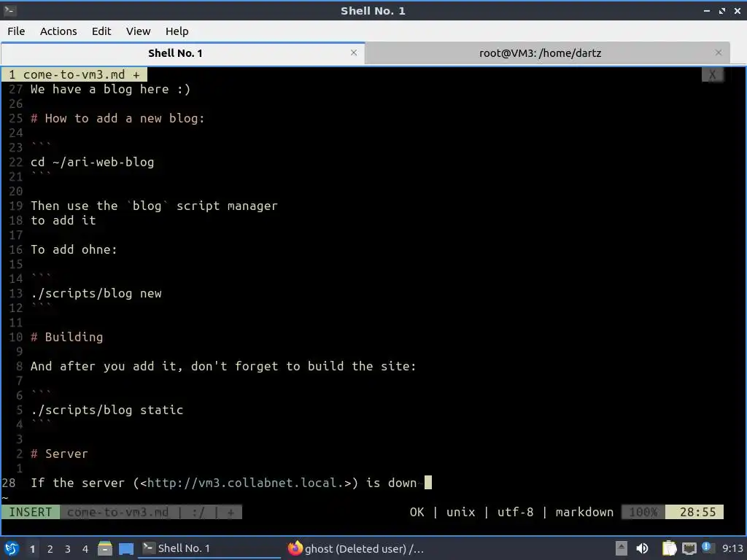Switch to workspace 1

click(32, 549)
